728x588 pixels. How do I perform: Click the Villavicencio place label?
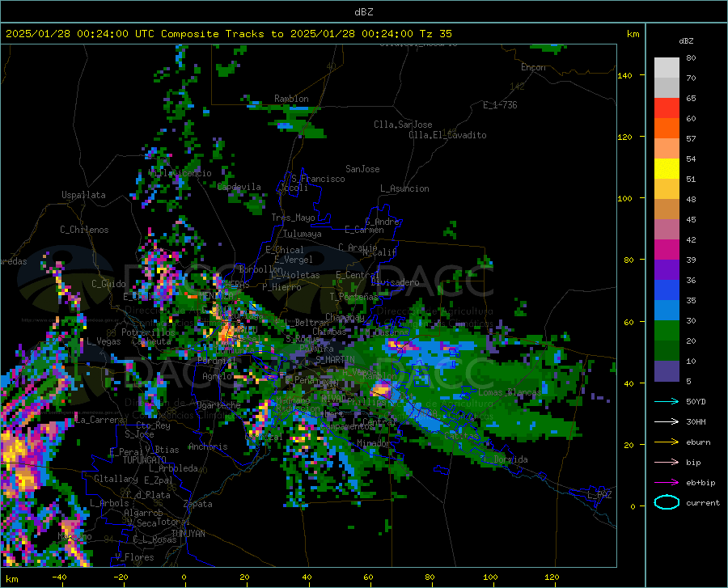point(180,173)
